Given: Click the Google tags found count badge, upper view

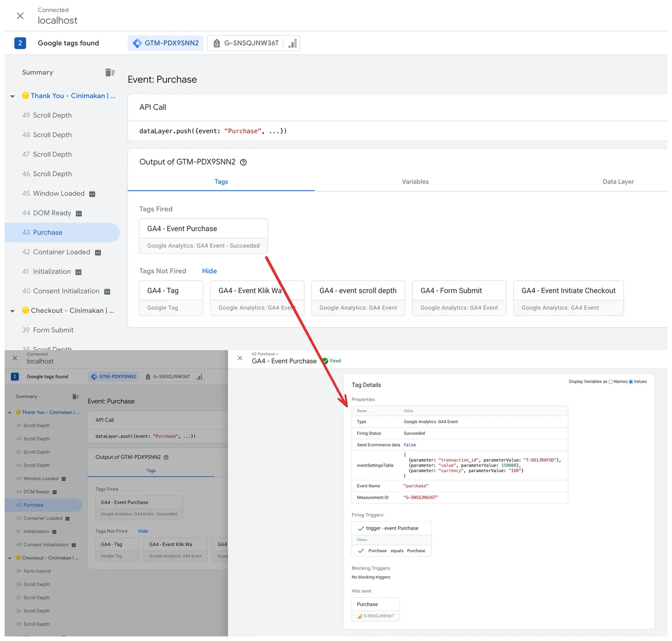Looking at the screenshot, I should pos(20,43).
